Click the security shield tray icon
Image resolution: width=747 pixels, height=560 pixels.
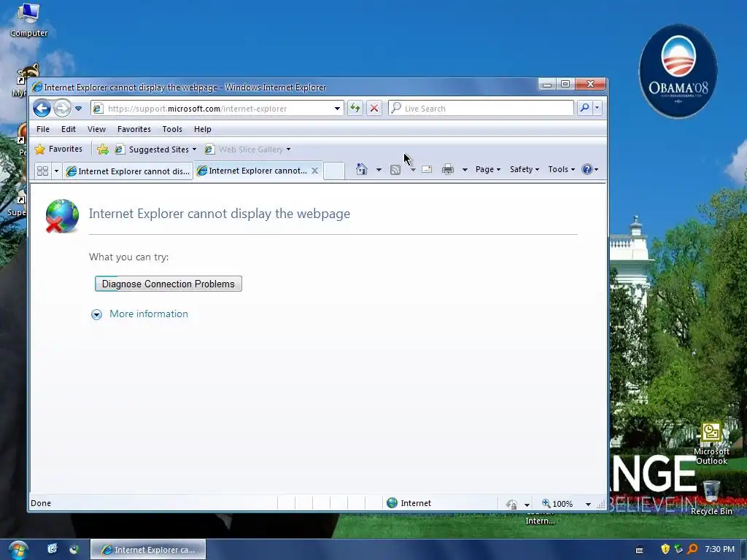[x=665, y=549]
